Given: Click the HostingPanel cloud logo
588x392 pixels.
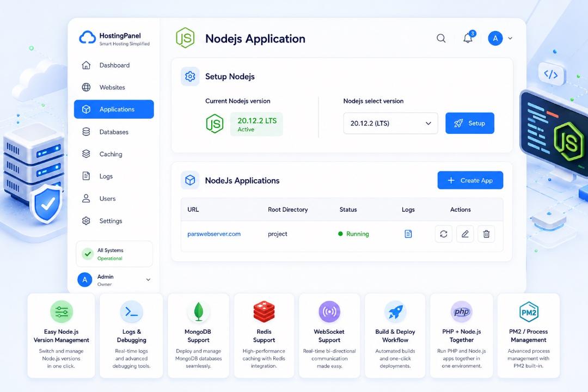Looking at the screenshot, I should [x=87, y=38].
